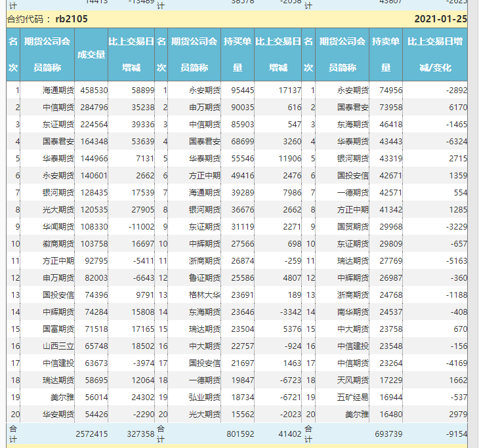Click the volume change value 58899
Screen dimensions: 479x448
coord(143,91)
